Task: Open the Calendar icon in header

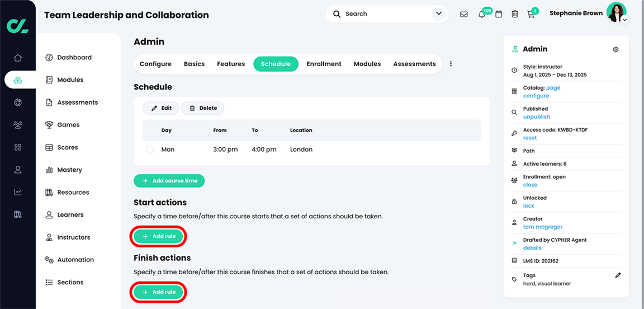Action: coord(499,14)
